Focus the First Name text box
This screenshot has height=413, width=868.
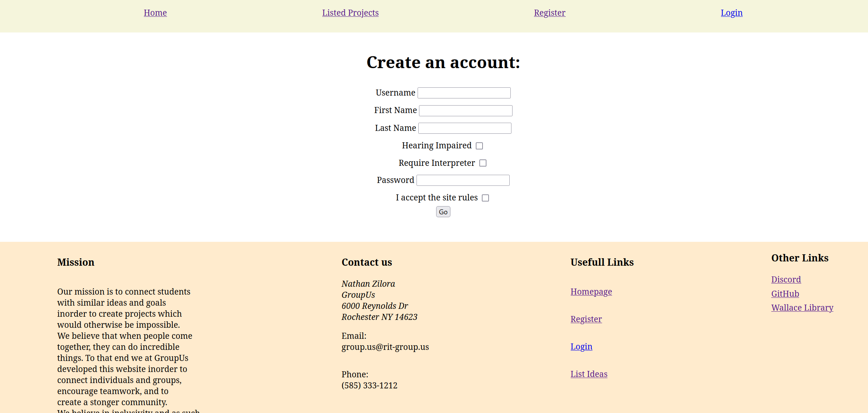(465, 111)
